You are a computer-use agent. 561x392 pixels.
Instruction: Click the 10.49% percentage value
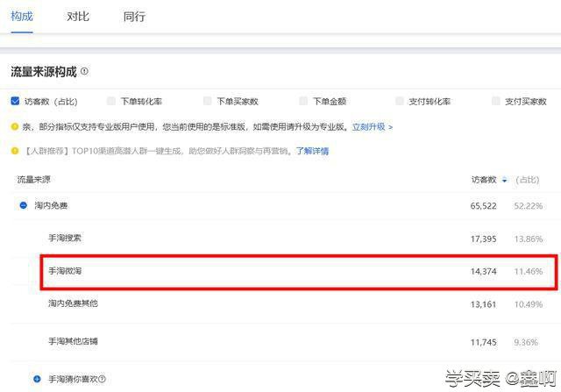point(528,304)
